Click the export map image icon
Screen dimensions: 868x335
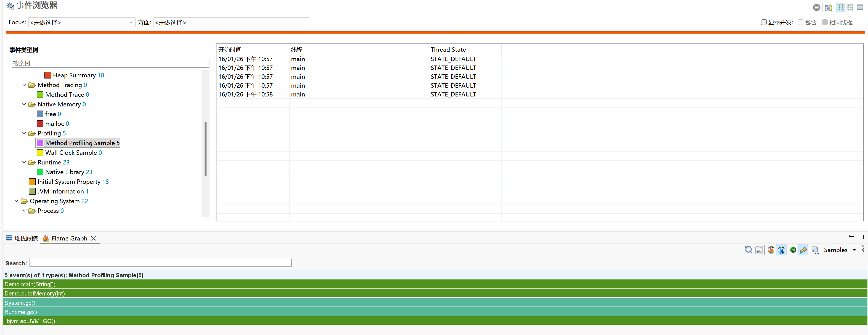pos(759,250)
